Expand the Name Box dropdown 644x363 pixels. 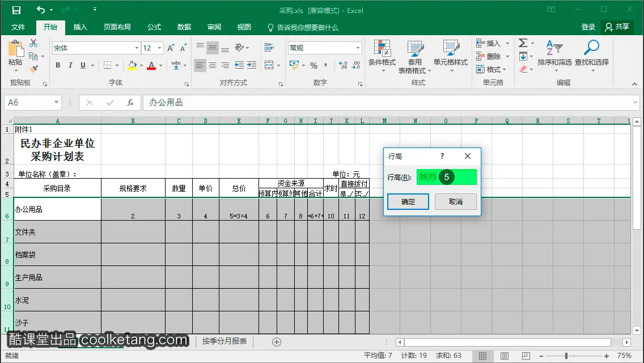click(56, 102)
